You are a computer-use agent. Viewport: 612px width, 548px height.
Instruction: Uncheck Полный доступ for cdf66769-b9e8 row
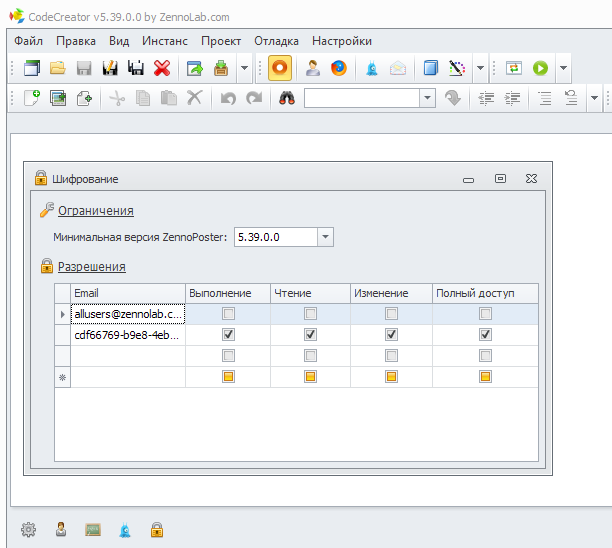click(x=485, y=334)
